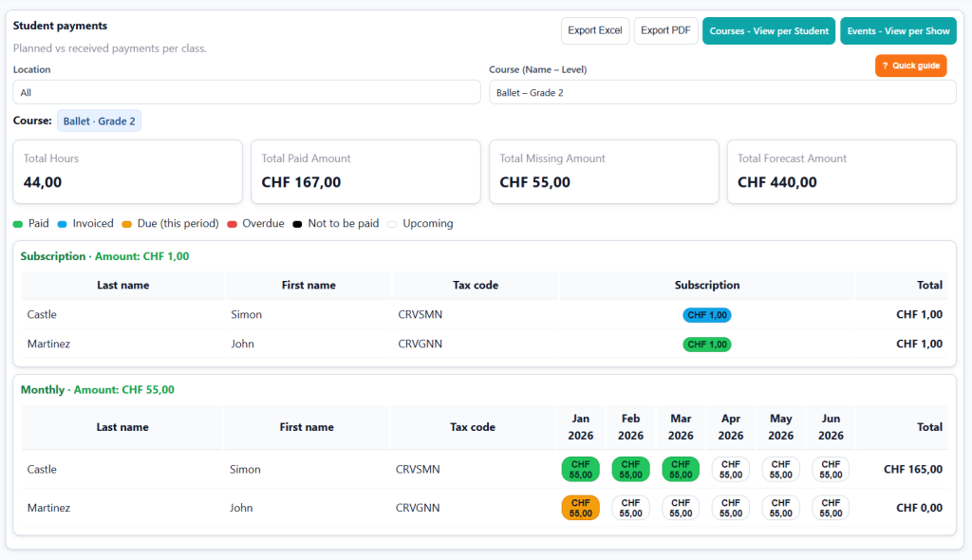This screenshot has width=972, height=560.
Task: Click Castle's Mar 2026 paid payment chip
Action: point(680,469)
